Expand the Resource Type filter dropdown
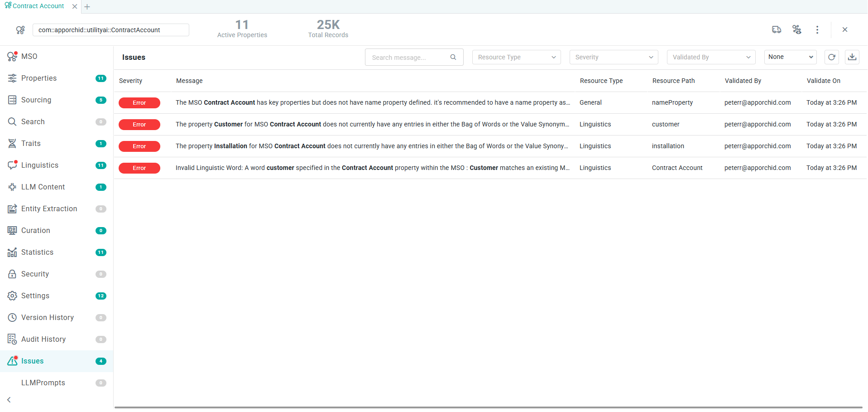This screenshot has width=868, height=412. (x=516, y=57)
